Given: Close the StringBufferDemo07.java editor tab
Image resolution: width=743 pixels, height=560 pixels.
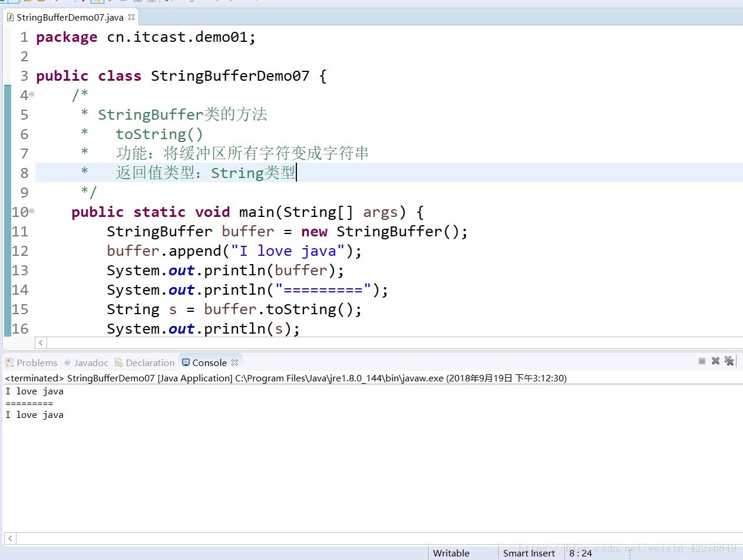Looking at the screenshot, I should pos(131,17).
